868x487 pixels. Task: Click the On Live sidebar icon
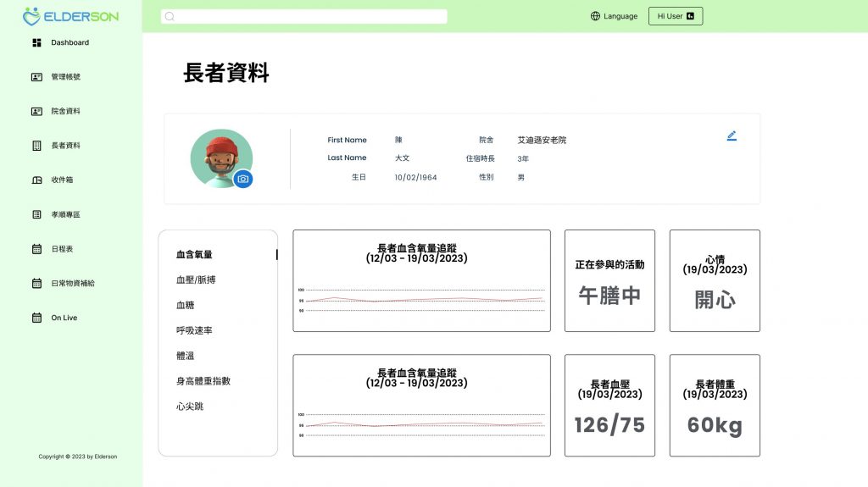click(36, 318)
